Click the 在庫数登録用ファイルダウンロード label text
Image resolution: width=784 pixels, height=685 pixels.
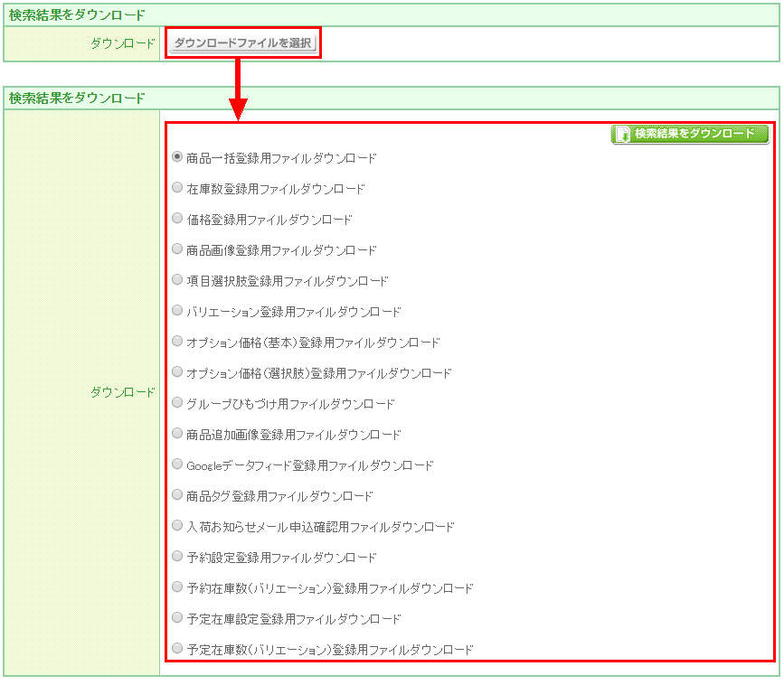point(276,190)
